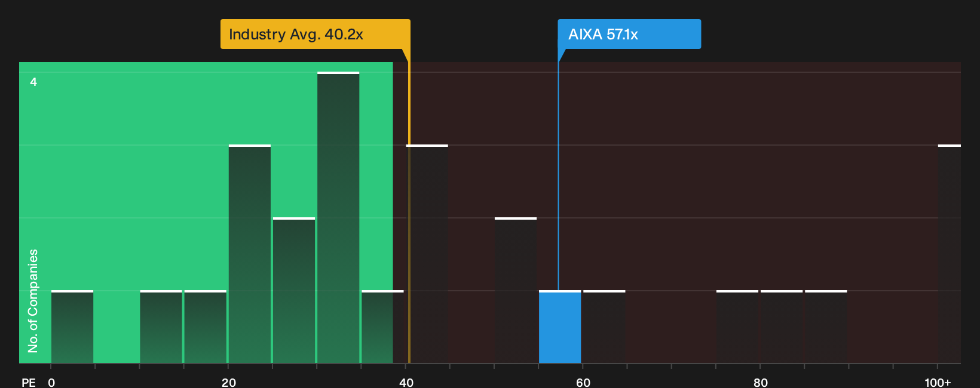
Task: Click the '60' x-axis tick label
Action: pos(583,382)
